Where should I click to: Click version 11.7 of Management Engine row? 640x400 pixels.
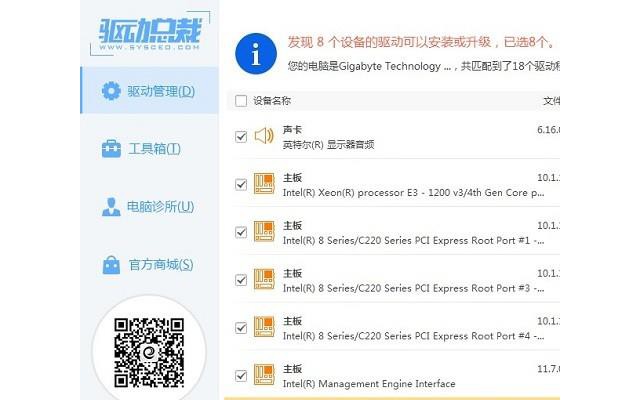coord(548,369)
